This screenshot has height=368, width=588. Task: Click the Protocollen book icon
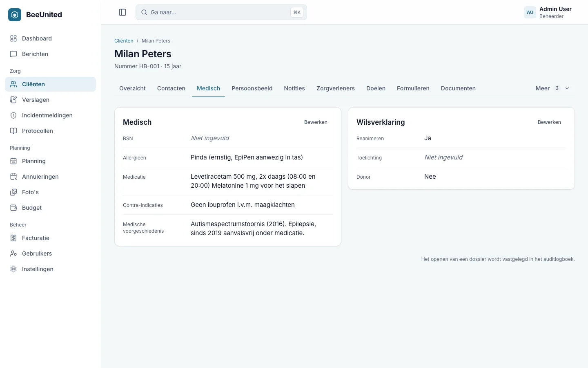(13, 131)
